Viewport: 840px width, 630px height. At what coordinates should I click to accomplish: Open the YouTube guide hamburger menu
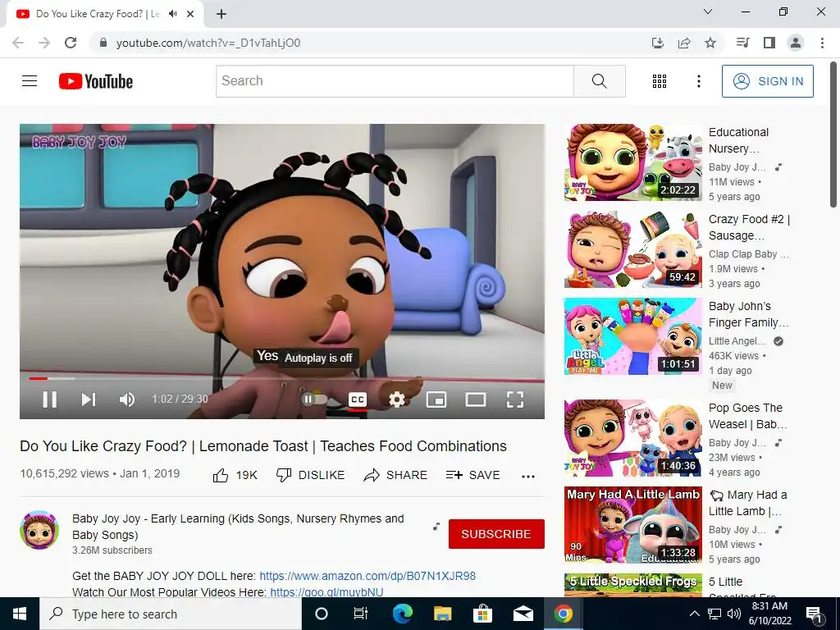pyautogui.click(x=30, y=81)
